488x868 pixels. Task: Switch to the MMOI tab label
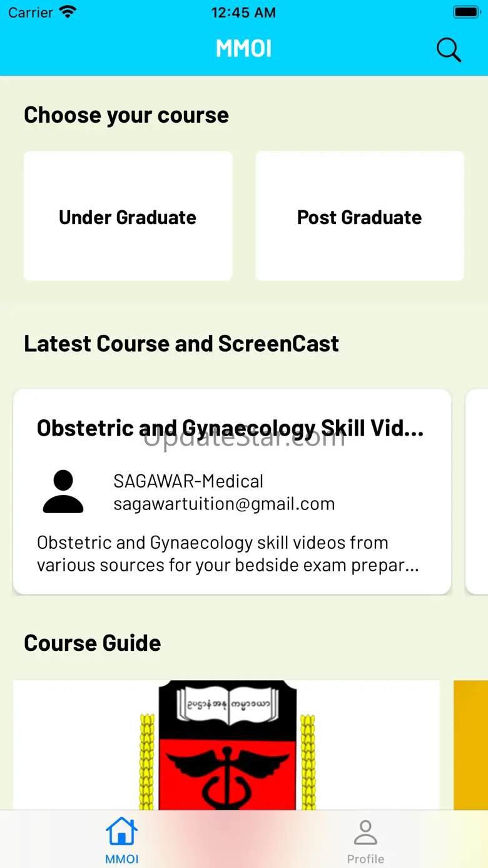coord(122,859)
